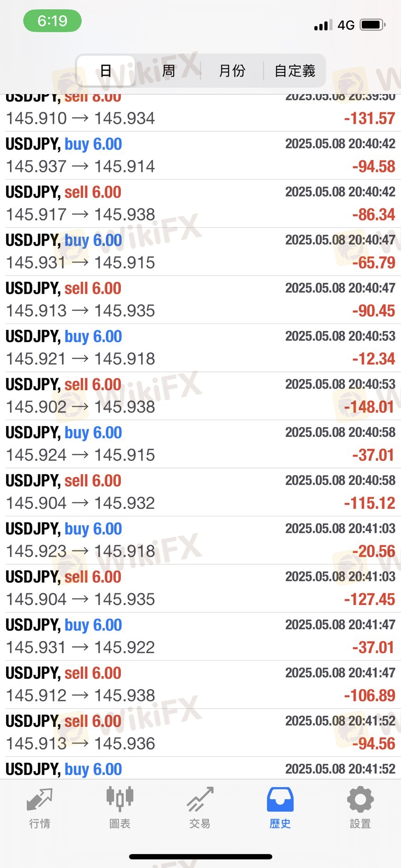Tap the green 6:19 time pill
Image resolution: width=401 pixels, height=868 pixels.
coord(53,21)
